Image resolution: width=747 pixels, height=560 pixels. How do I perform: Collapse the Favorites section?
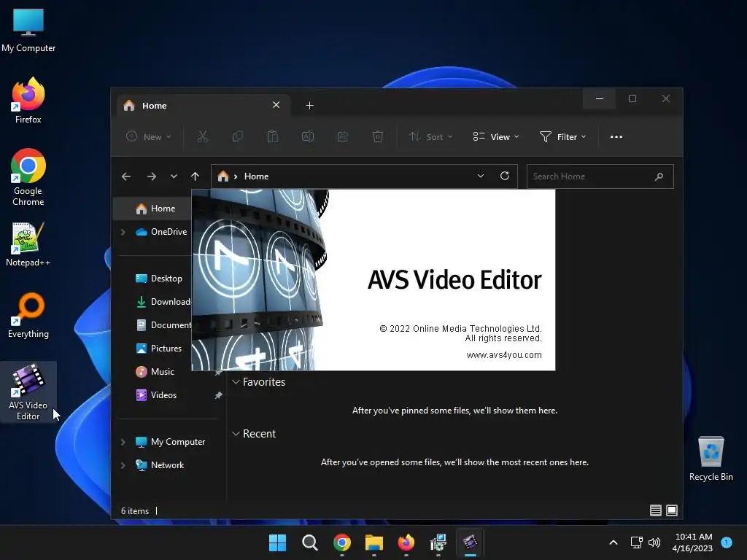[236, 382]
